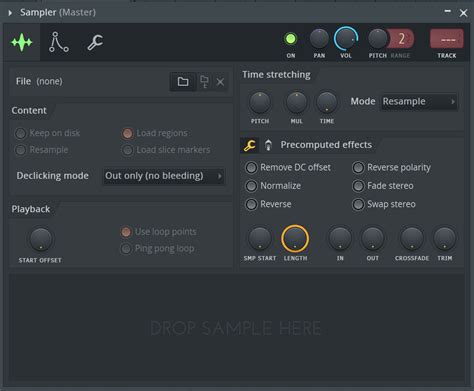Click the TIME knob
Viewport: 474px width, 391px height.
pyautogui.click(x=327, y=102)
